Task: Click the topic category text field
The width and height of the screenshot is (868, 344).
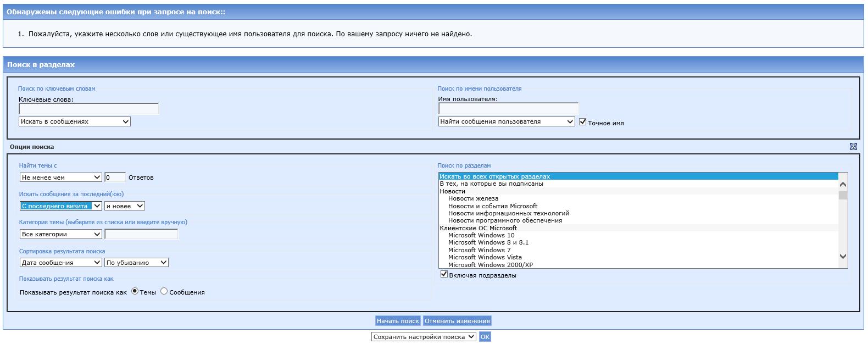Action: (x=141, y=234)
